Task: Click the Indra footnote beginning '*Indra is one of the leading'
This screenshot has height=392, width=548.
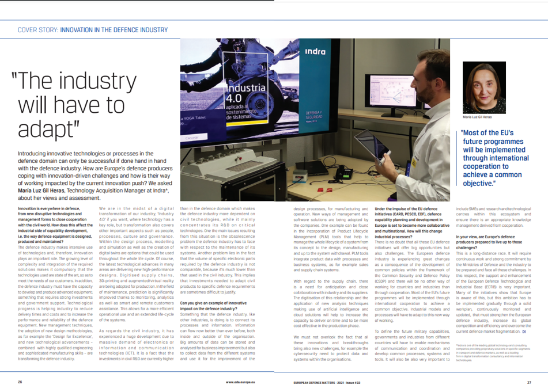Action: (493, 352)
